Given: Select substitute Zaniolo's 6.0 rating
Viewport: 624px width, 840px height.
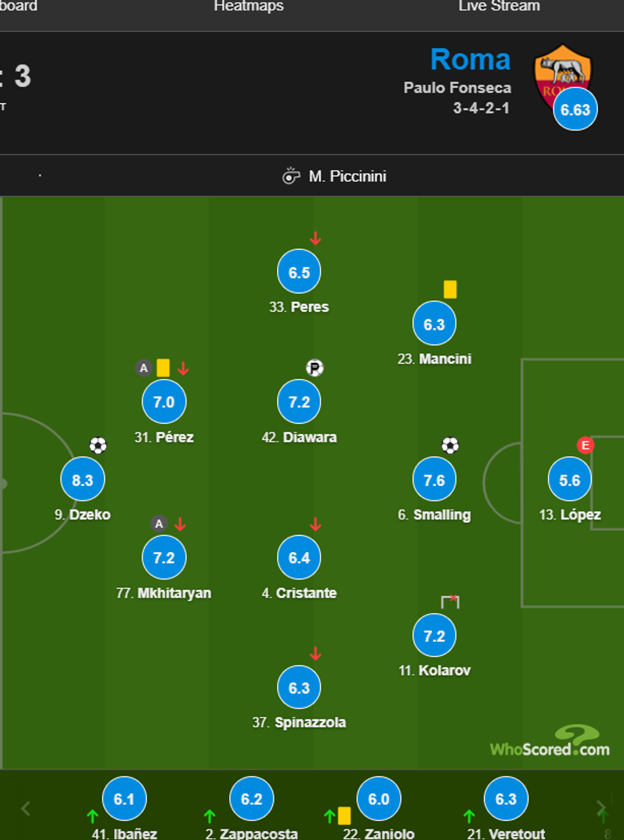Looking at the screenshot, I should click(379, 799).
